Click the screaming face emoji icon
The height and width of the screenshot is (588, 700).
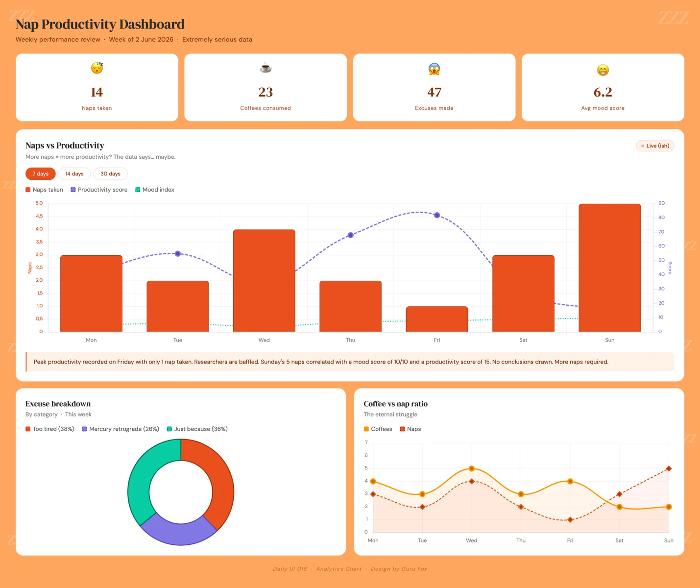pyautogui.click(x=434, y=69)
